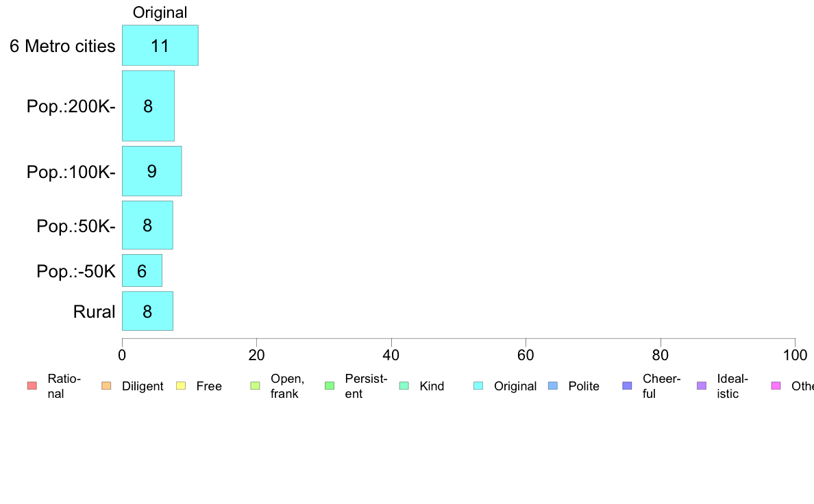
Task: Click the Cheerful legend swatch
Action: pos(628,386)
